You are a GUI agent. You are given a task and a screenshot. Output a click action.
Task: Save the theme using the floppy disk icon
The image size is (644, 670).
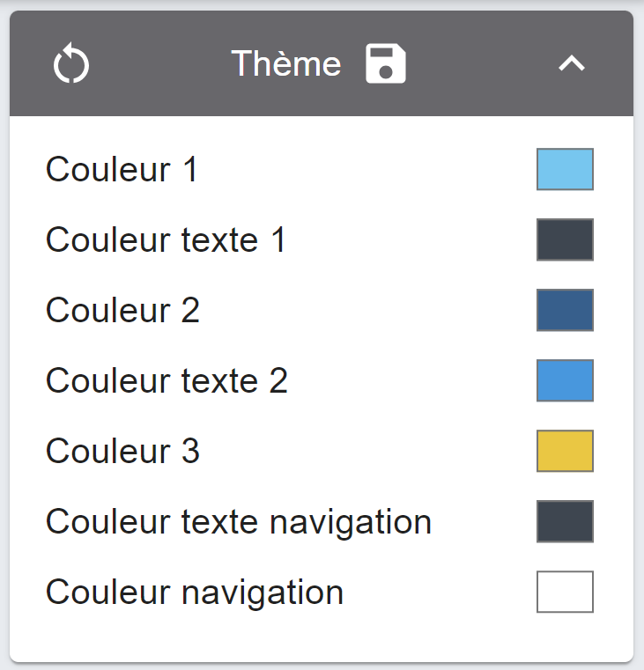[x=386, y=63]
